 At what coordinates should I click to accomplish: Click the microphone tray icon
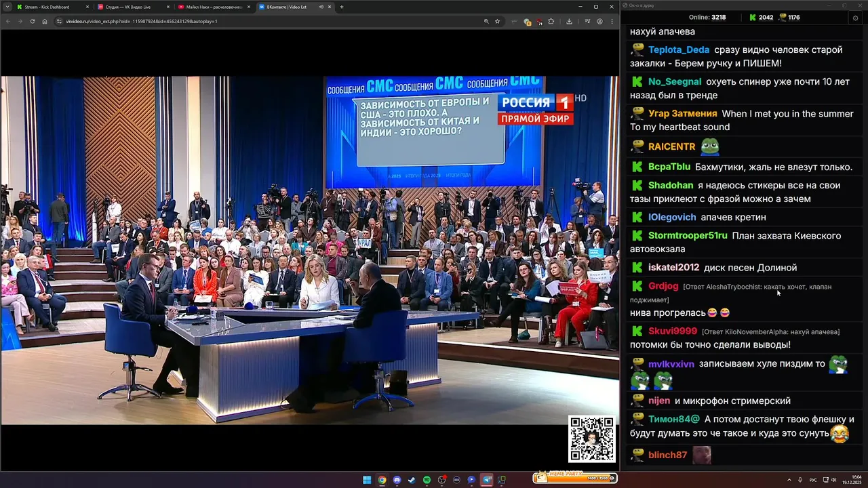tap(800, 480)
